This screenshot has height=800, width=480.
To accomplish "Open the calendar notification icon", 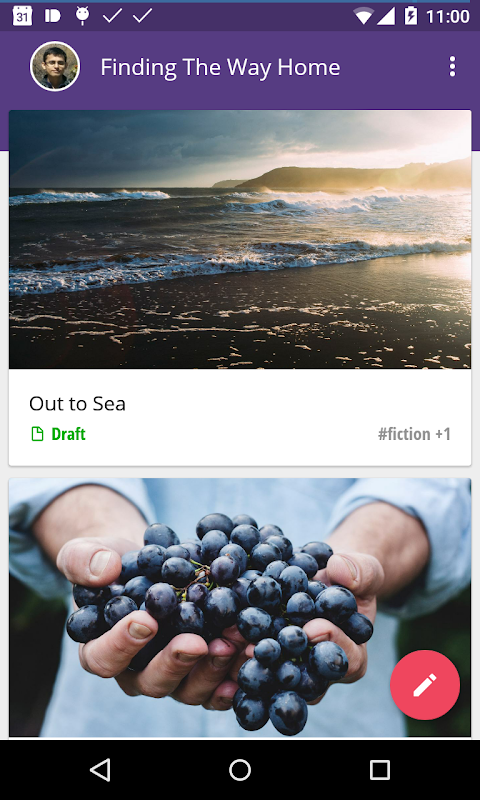I will [x=22, y=16].
